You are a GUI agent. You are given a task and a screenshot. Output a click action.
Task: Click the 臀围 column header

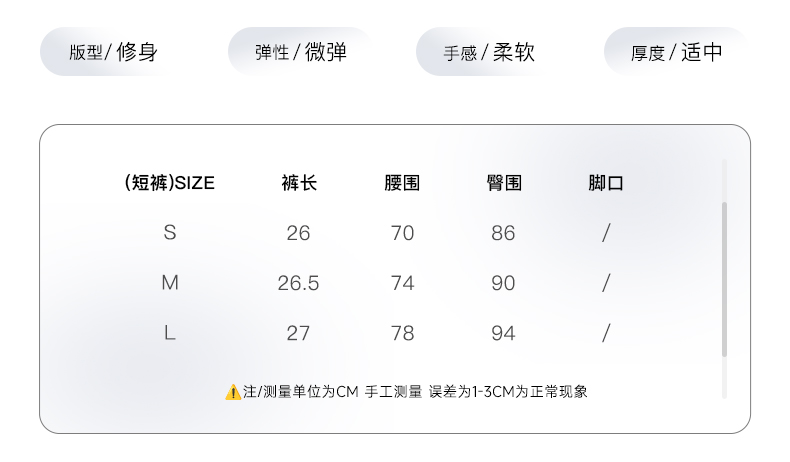504,183
